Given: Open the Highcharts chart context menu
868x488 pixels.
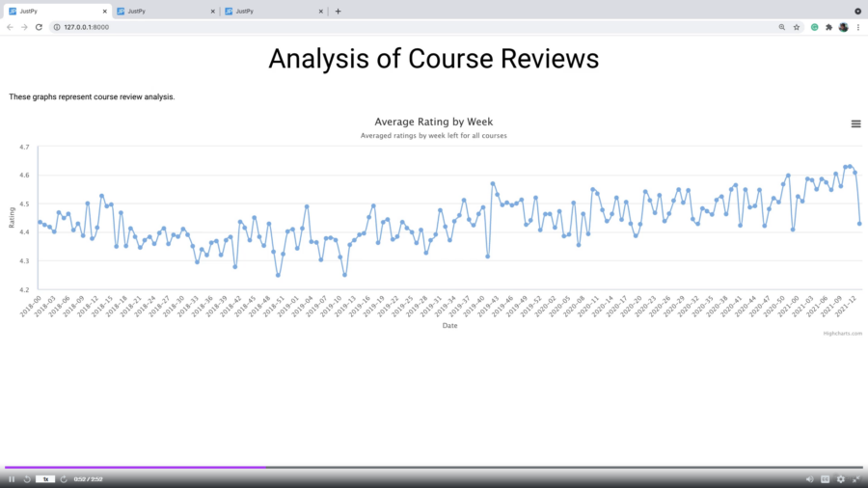Looking at the screenshot, I should pos(855,123).
